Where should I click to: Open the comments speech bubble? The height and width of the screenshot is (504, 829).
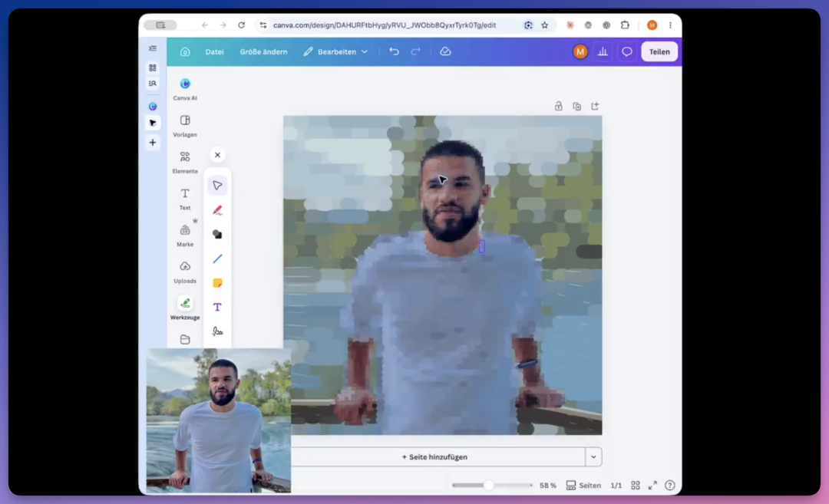point(626,51)
